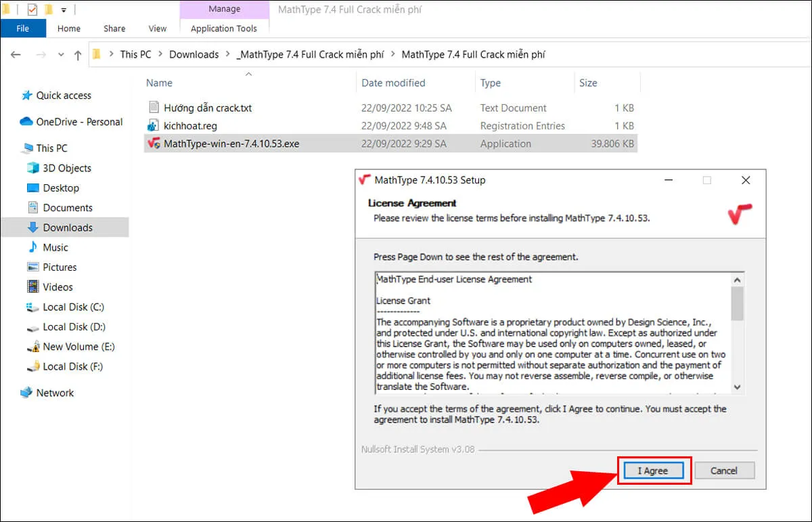Open the 3D Objects folder in sidebar
Image resolution: width=812 pixels, height=522 pixels.
pos(66,168)
